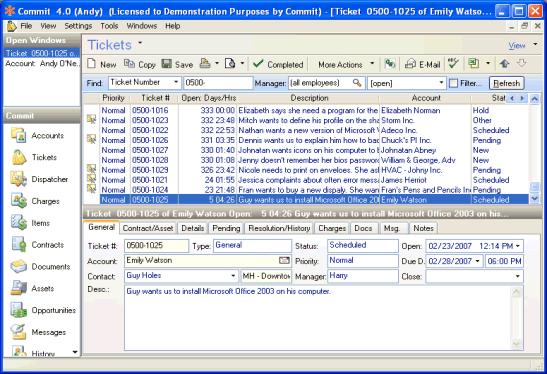This screenshot has height=374, width=547.
Task: Open the Items module in sidebar
Action: point(31,223)
